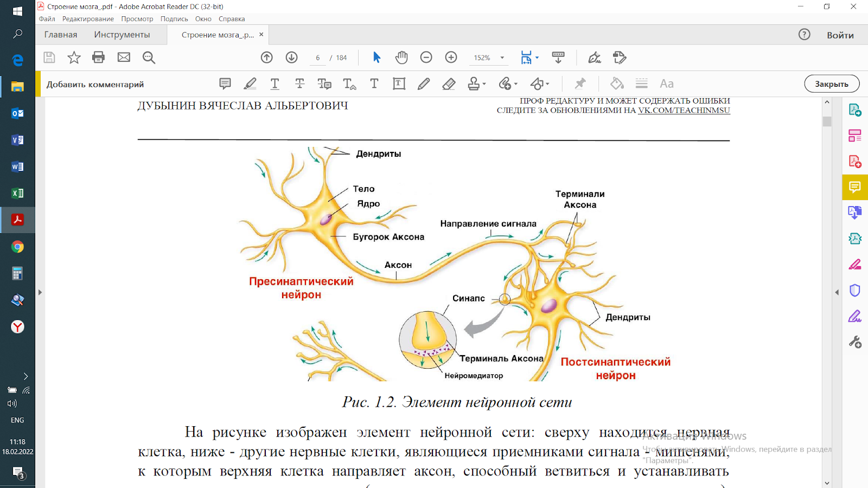The height and width of the screenshot is (488, 868).
Task: Go to next page arrow
Action: pyautogui.click(x=292, y=57)
